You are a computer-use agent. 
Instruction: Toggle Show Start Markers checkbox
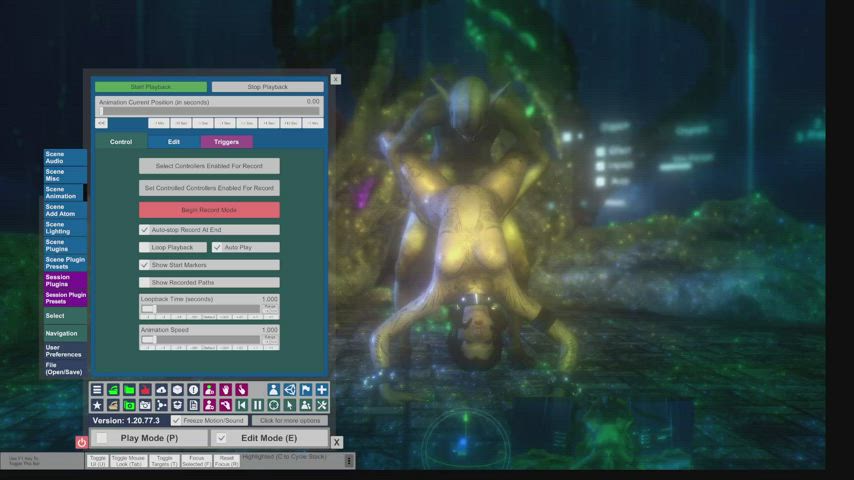point(144,265)
